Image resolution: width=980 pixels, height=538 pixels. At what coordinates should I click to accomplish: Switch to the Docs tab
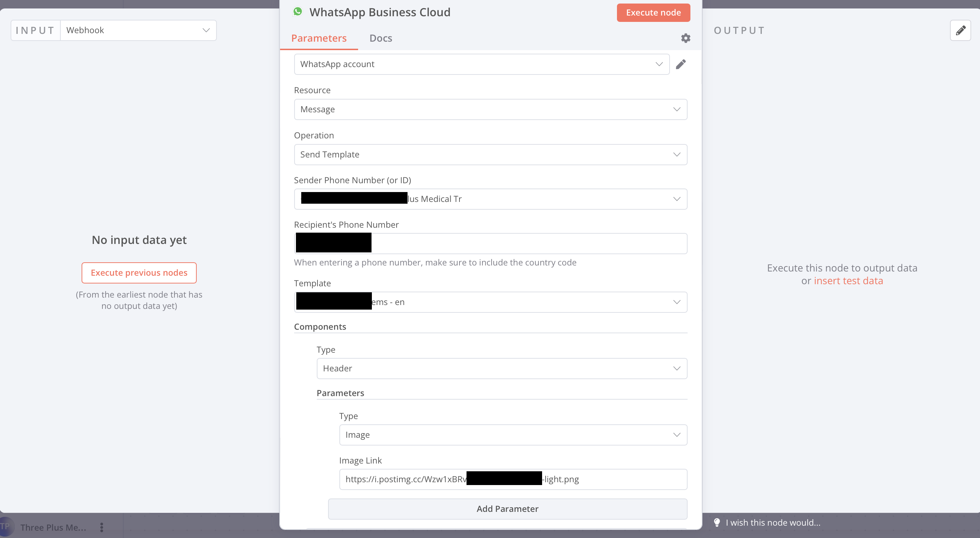click(381, 38)
